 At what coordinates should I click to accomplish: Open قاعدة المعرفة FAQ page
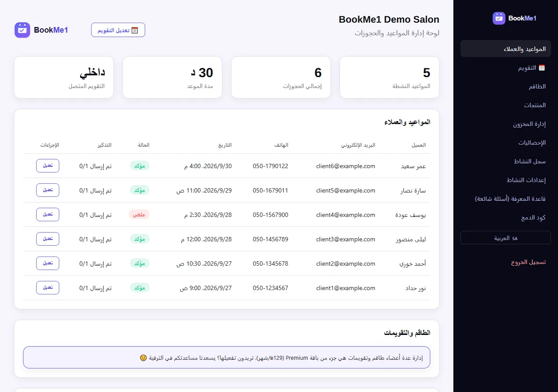click(x=506, y=199)
